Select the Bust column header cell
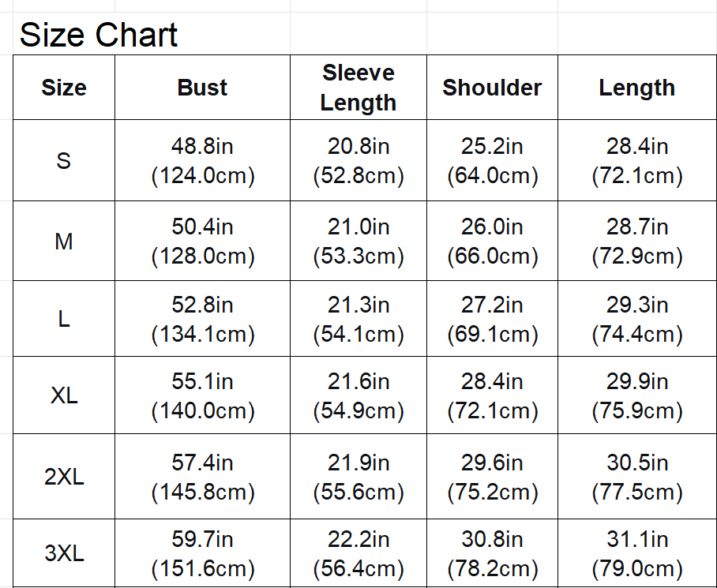The image size is (717, 588). 202,88
